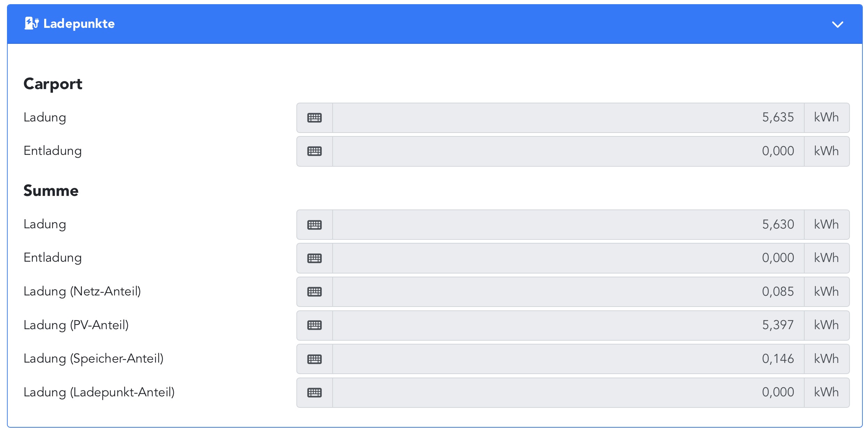This screenshot has height=428, width=868.
Task: Click the Summe Entladung value field
Action: (x=568, y=258)
